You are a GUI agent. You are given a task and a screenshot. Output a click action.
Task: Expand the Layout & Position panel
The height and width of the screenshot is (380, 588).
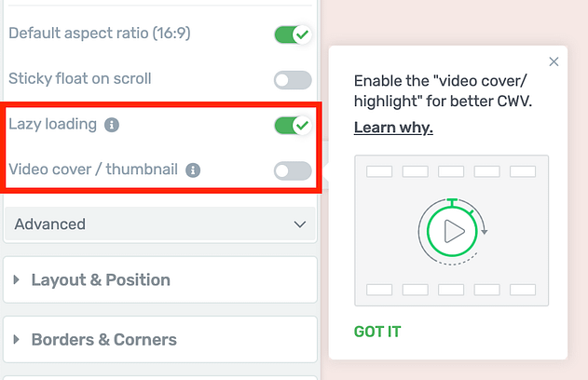pos(160,279)
